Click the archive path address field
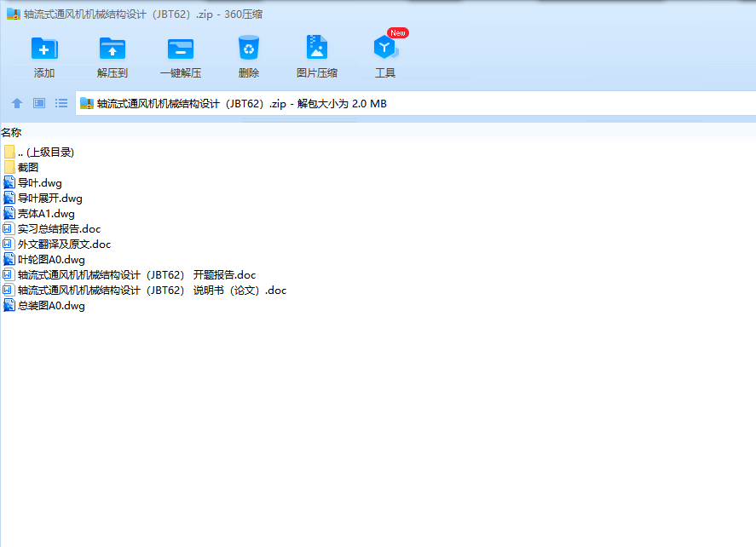The width and height of the screenshot is (756, 547). coord(416,104)
